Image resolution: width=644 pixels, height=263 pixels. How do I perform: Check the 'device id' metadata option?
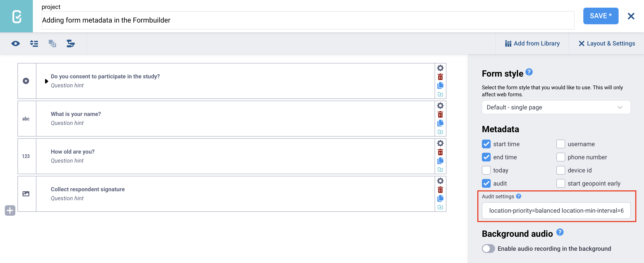(561, 170)
